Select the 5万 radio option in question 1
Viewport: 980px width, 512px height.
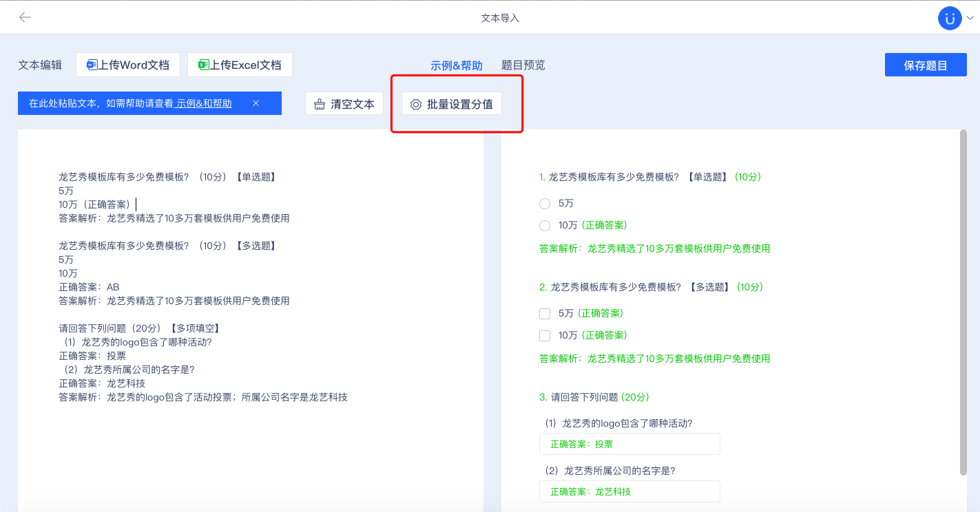coord(545,204)
